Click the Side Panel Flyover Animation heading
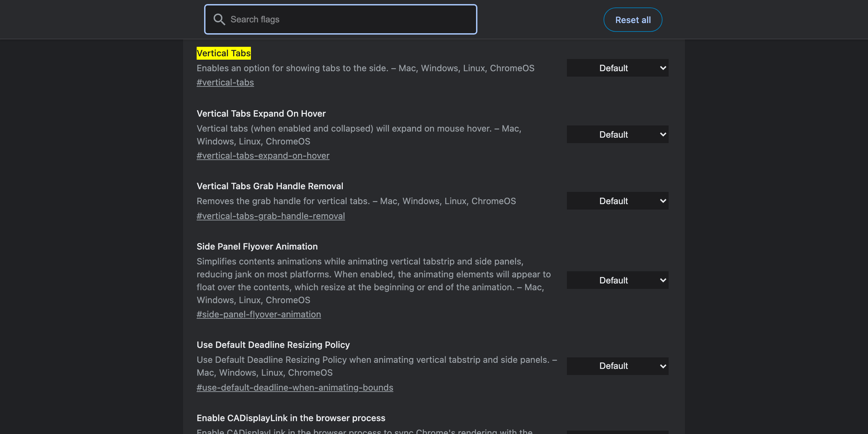 tap(257, 246)
